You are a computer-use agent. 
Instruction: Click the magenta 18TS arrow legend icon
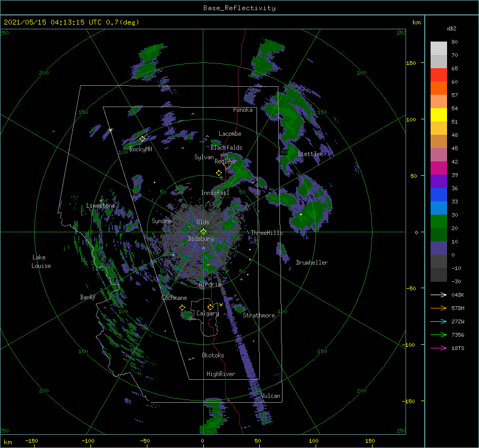click(439, 348)
